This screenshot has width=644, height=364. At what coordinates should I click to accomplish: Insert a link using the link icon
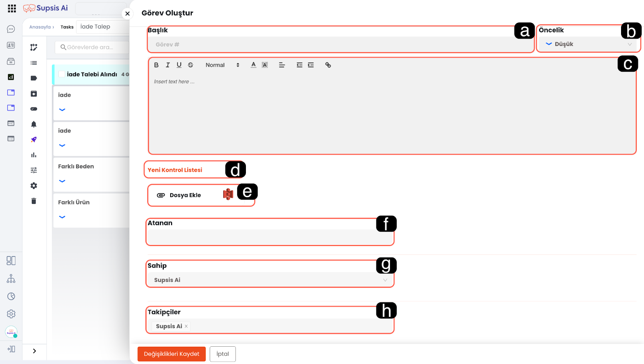pos(328,65)
